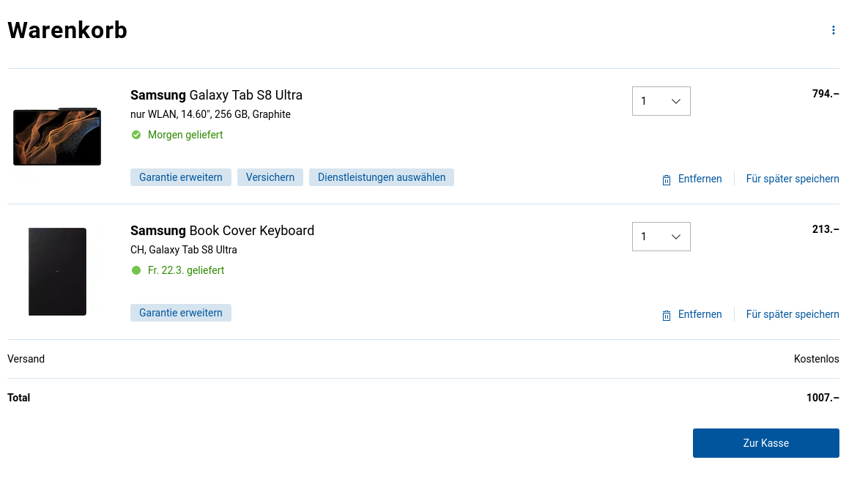Choose Dienstleistungen auswählen
The width and height of the screenshot is (868, 490).
click(382, 177)
